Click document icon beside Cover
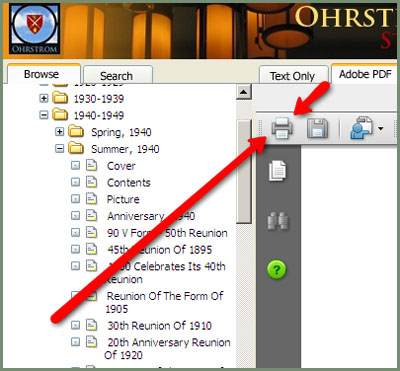 (91, 165)
